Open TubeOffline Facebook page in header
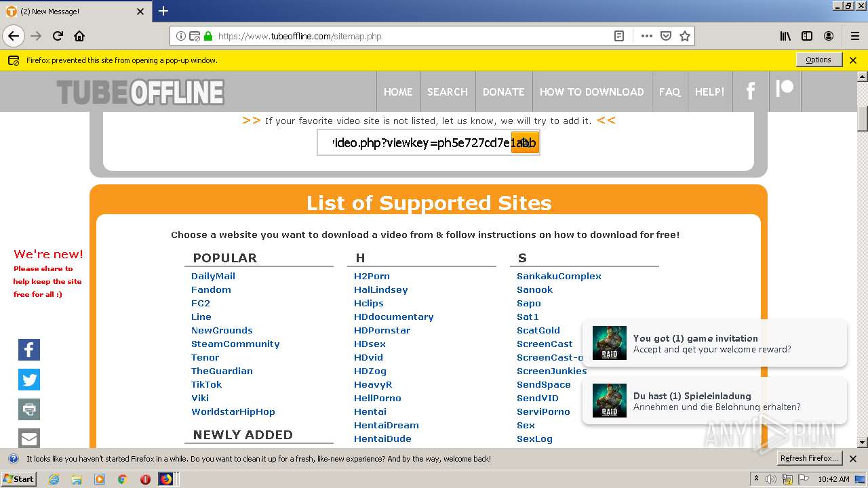This screenshot has width=868, height=488. (x=751, y=91)
